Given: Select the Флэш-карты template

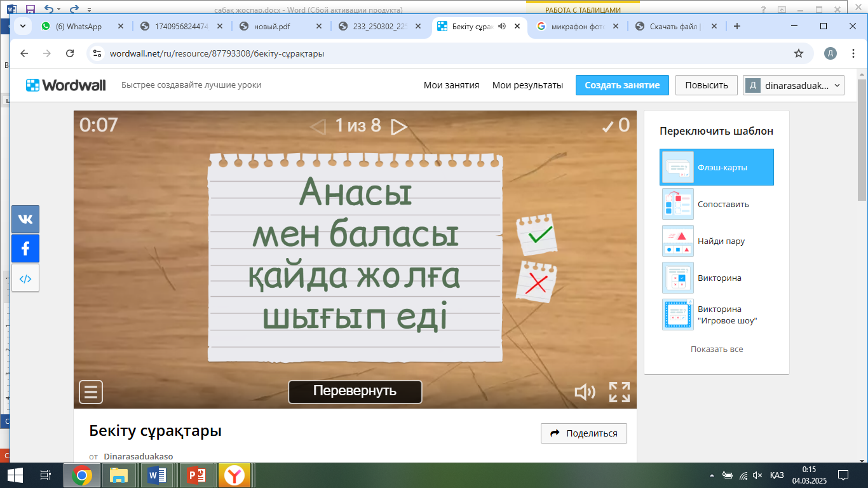Looking at the screenshot, I should 717,167.
